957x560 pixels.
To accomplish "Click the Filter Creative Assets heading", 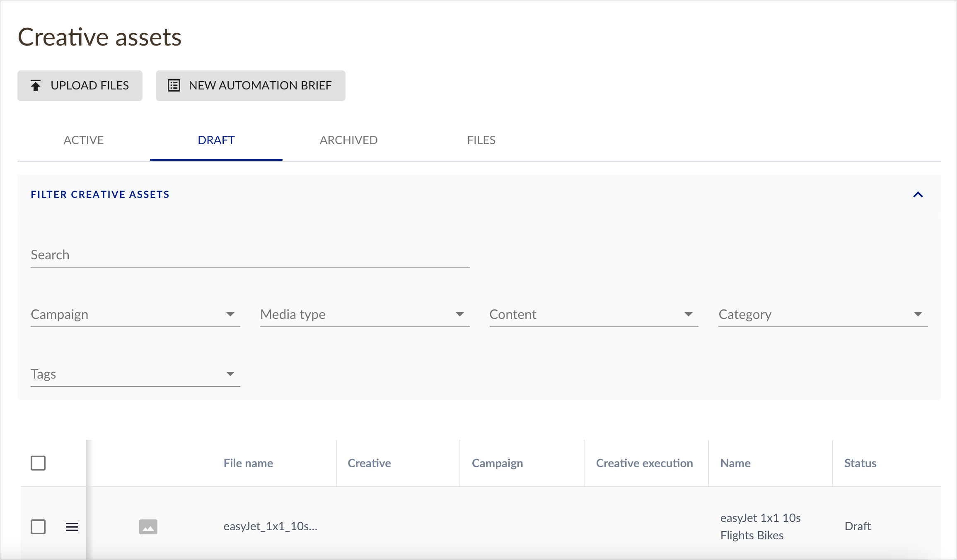I will click(x=100, y=194).
